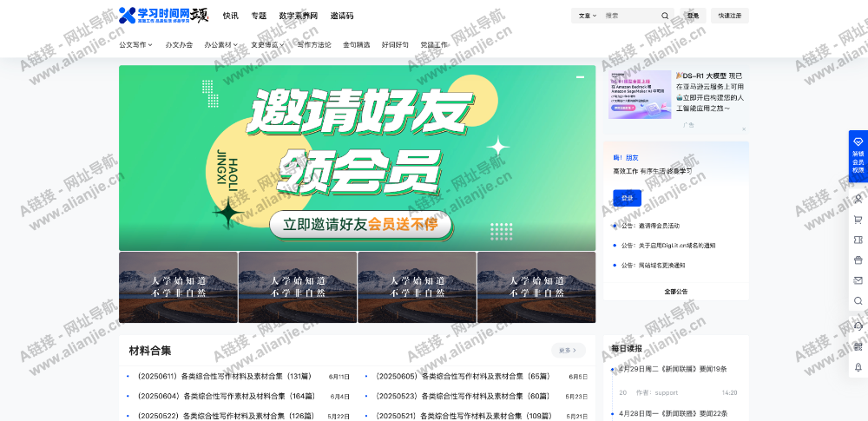Expand the 公文写作 menu
Viewport: 868px width, 421px height.
(135, 45)
